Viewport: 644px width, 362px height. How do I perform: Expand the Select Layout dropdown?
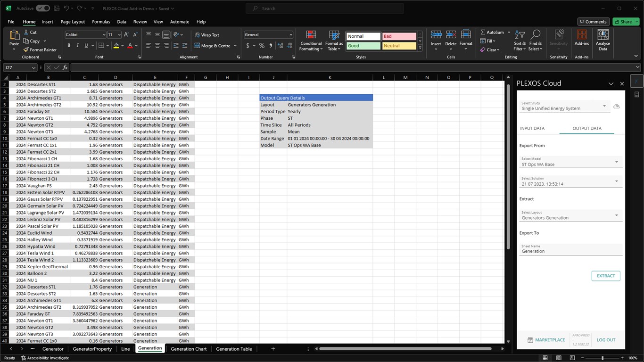click(x=616, y=215)
